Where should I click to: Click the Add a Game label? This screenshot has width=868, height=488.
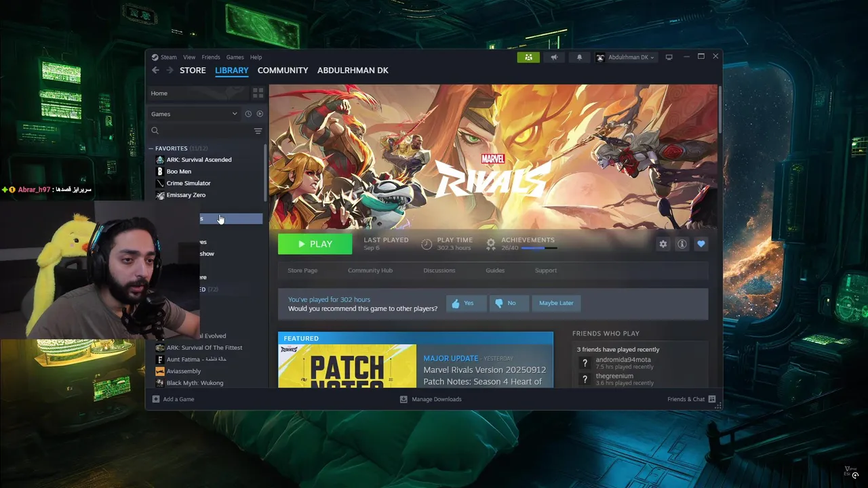click(178, 399)
